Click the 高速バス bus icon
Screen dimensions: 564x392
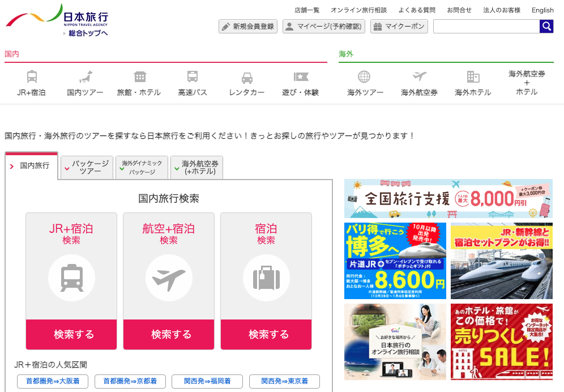tap(193, 77)
